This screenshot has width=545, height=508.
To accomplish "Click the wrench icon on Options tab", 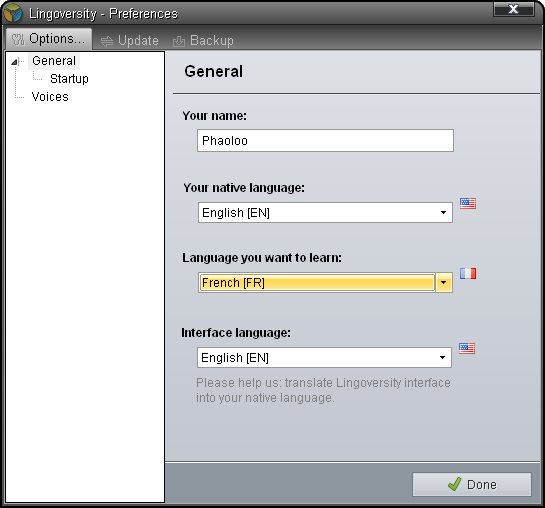I will pos(18,40).
